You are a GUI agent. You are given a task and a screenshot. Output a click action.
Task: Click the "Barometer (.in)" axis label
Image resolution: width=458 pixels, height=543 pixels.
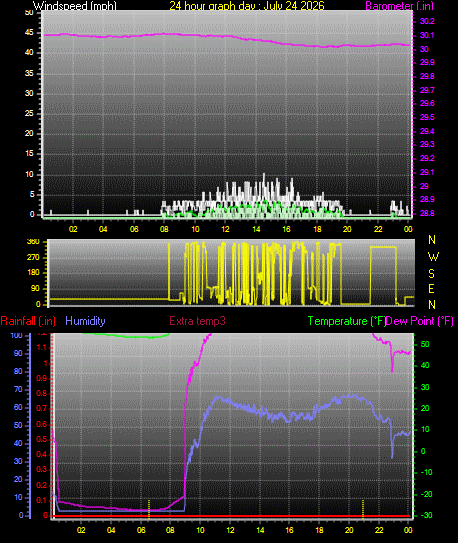point(399,6)
